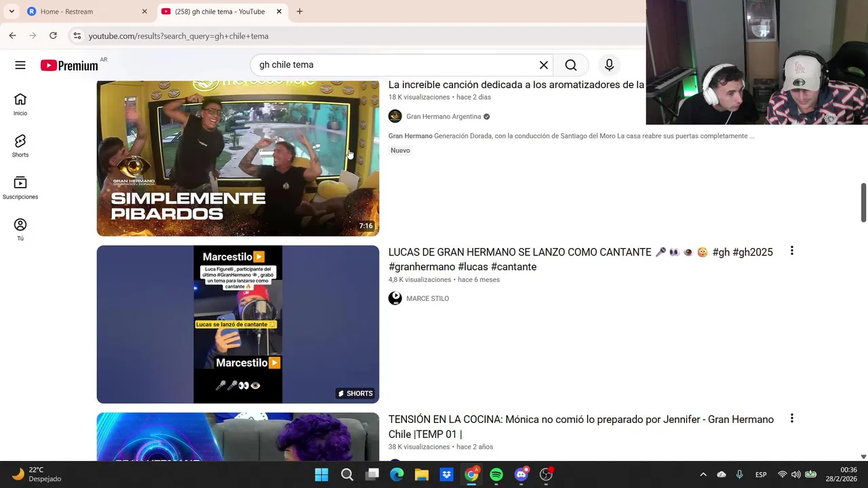The width and height of the screenshot is (868, 488).
Task: Start voice search with microphone icon
Action: coord(609,65)
